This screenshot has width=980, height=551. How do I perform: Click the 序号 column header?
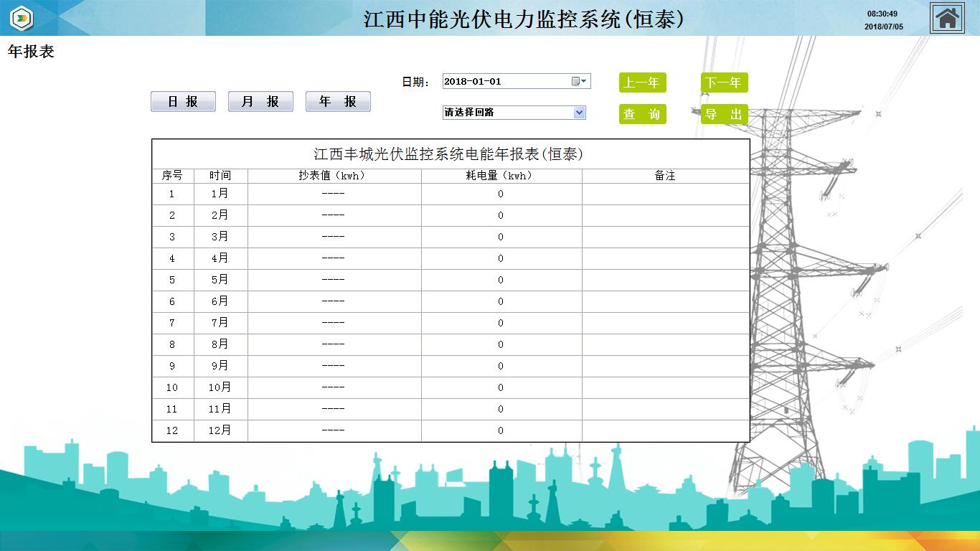(172, 176)
